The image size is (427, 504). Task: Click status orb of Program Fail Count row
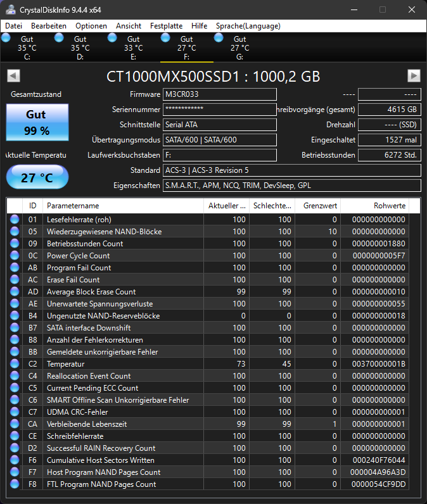[15, 267]
